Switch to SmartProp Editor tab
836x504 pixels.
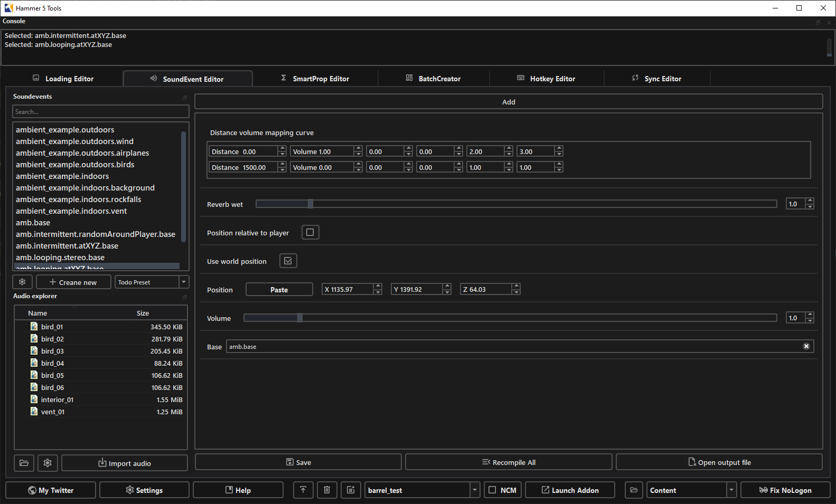[315, 79]
